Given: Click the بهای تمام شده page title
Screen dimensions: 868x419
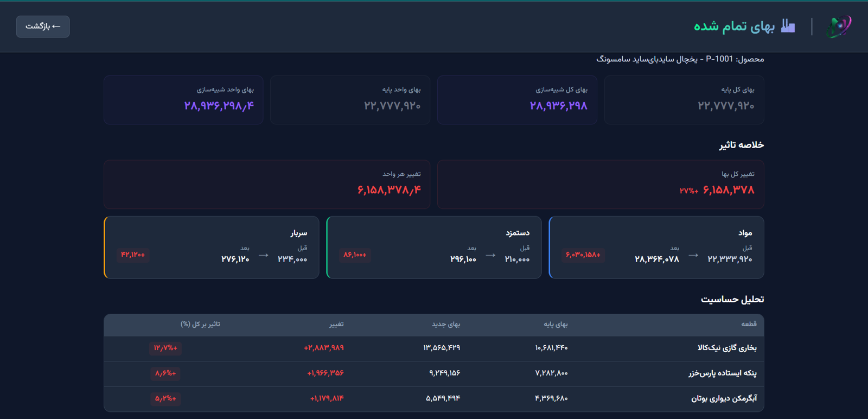Looking at the screenshot, I should pos(734,26).
